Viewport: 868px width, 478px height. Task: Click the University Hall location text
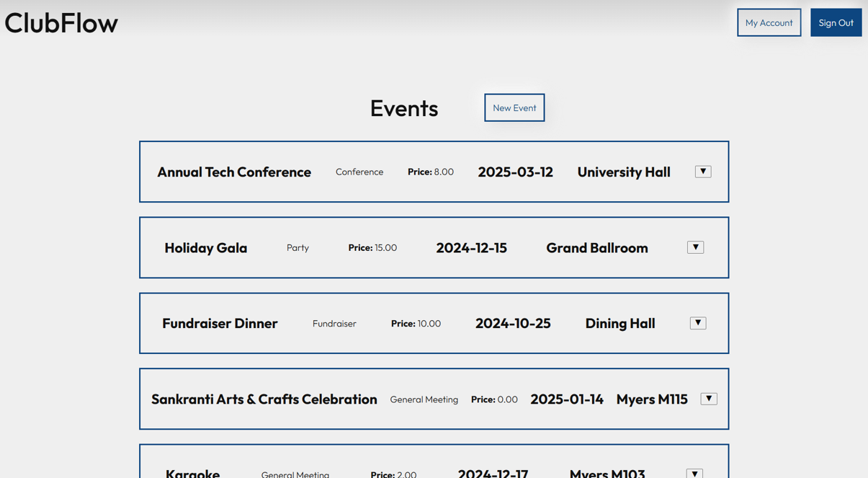click(x=623, y=172)
